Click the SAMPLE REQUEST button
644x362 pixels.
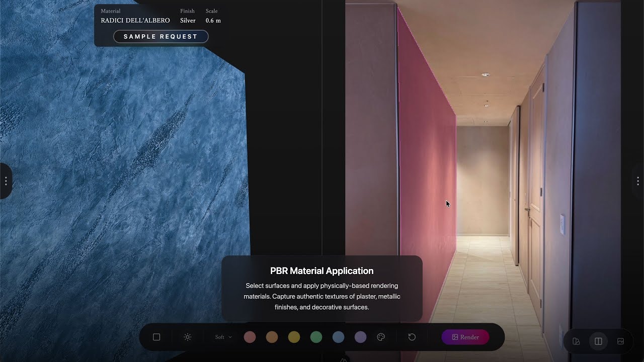point(160,36)
